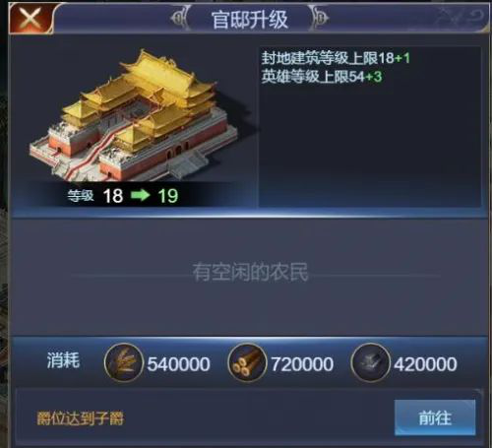Image resolution: width=492 pixels, height=448 pixels.
Task: Click the 消耗 cost label
Action: pos(63,360)
